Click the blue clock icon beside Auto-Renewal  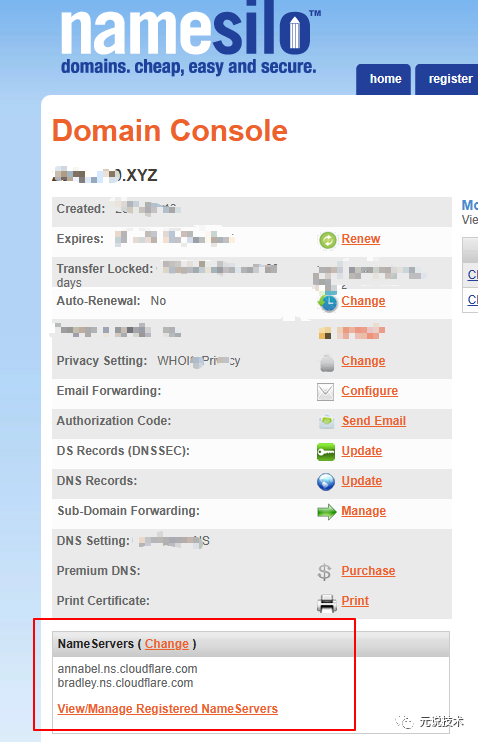click(328, 302)
